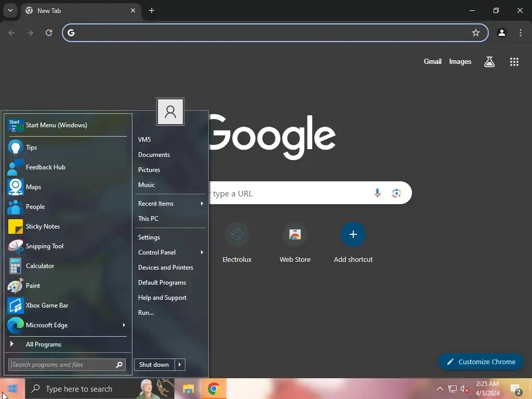This screenshot has height=399, width=532.
Task: Show hidden tray icons chevron
Action: 440,389
